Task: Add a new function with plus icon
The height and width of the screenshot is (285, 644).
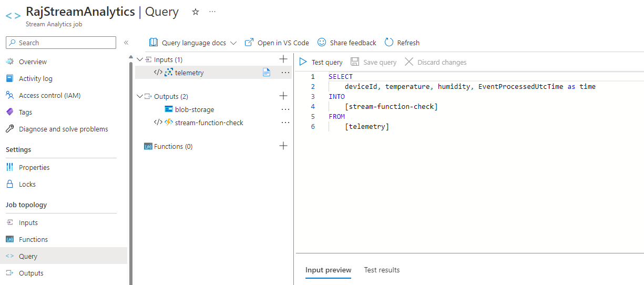Action: coord(283,146)
